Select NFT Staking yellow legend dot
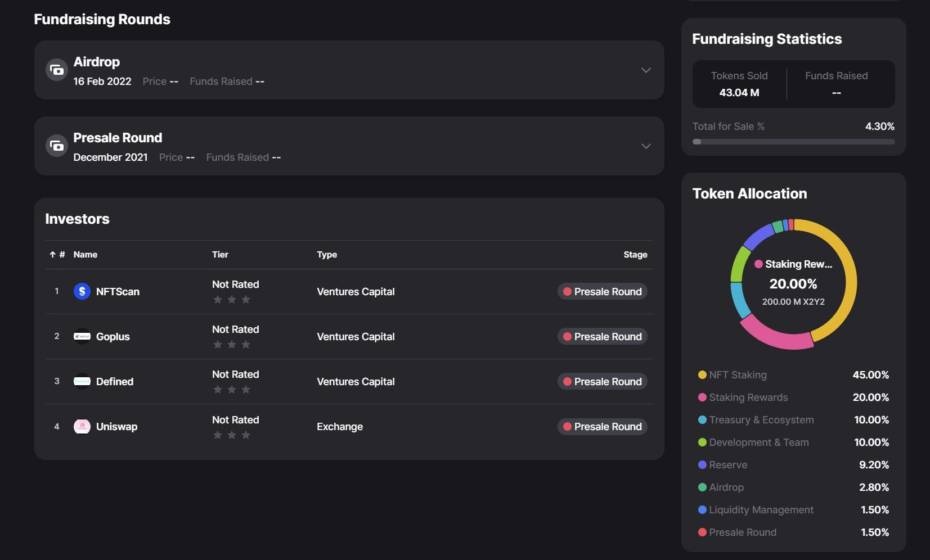This screenshot has width=930, height=560. [702, 375]
